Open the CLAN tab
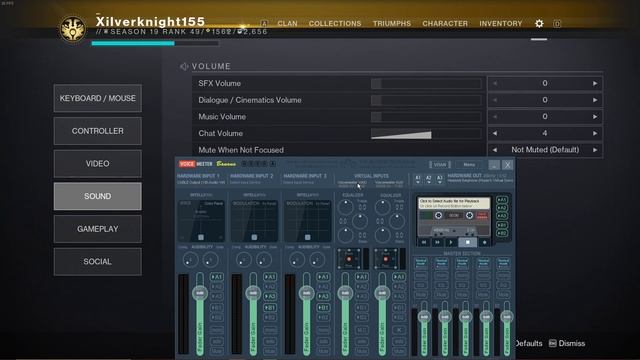This screenshot has width=640, height=360. (287, 24)
